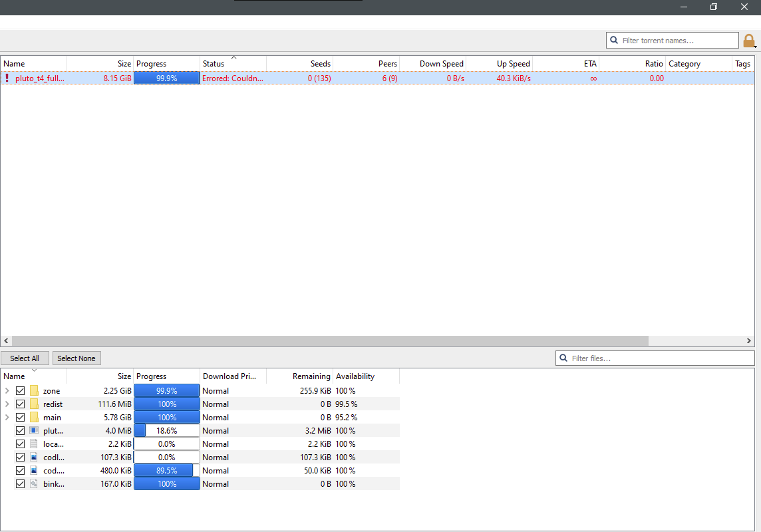This screenshot has height=532, width=761.
Task: Sort files by Remaining column header
Action: (299, 376)
